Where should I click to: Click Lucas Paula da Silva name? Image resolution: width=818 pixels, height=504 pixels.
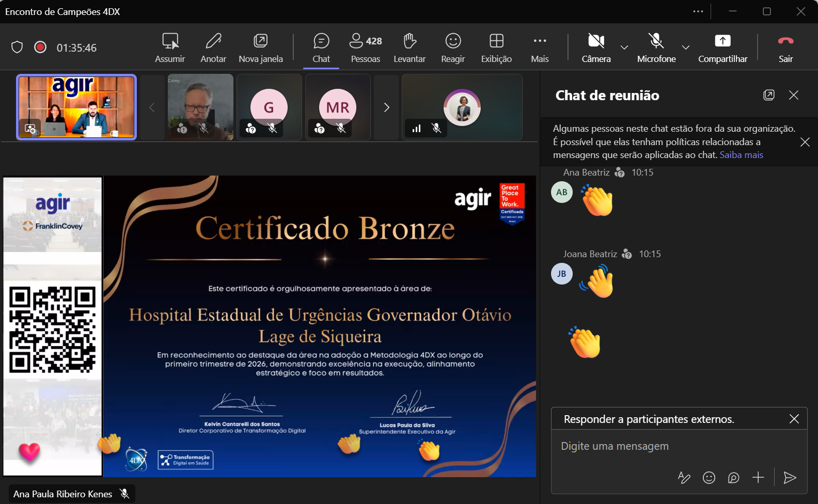(407, 425)
